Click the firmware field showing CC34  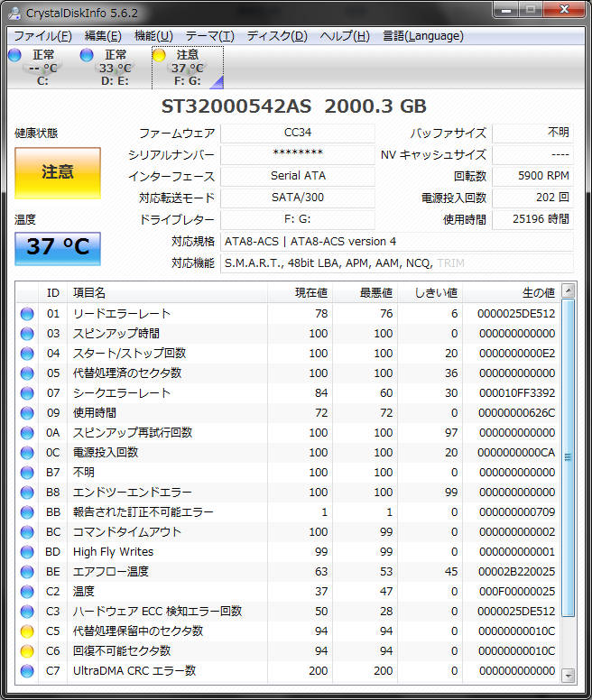coord(298,133)
